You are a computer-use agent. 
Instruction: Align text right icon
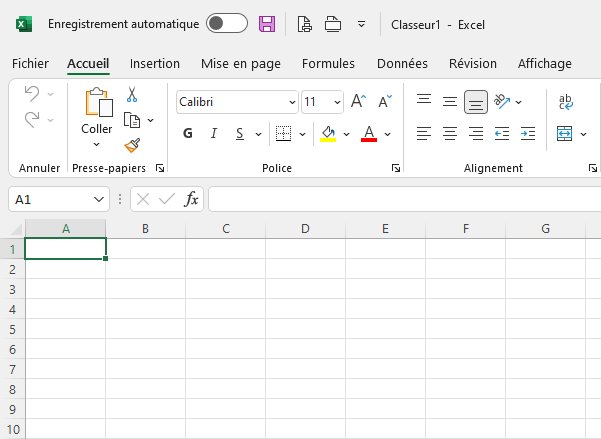pyautogui.click(x=476, y=133)
